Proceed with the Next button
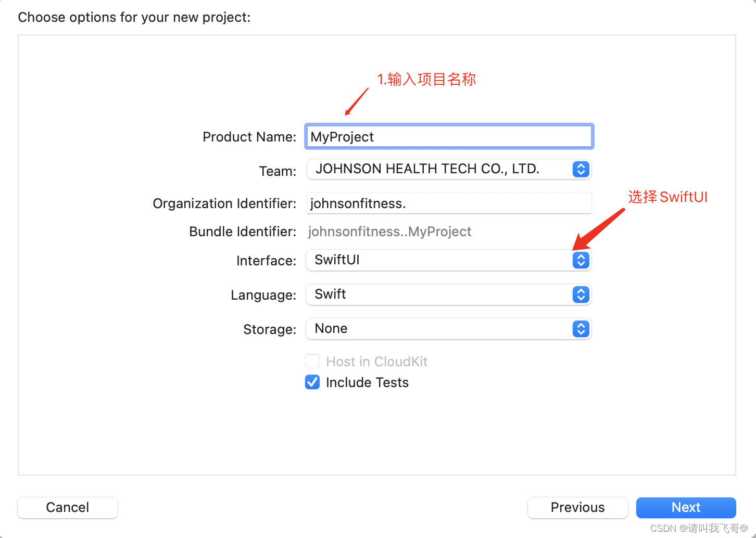Viewport: 756px width, 538px height. coord(686,507)
